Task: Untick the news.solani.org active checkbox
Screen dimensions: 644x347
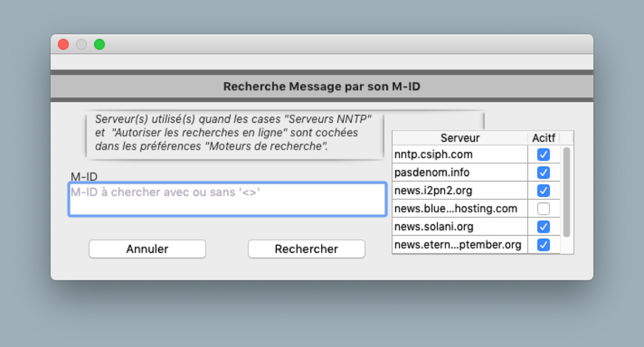Action: pyautogui.click(x=543, y=227)
